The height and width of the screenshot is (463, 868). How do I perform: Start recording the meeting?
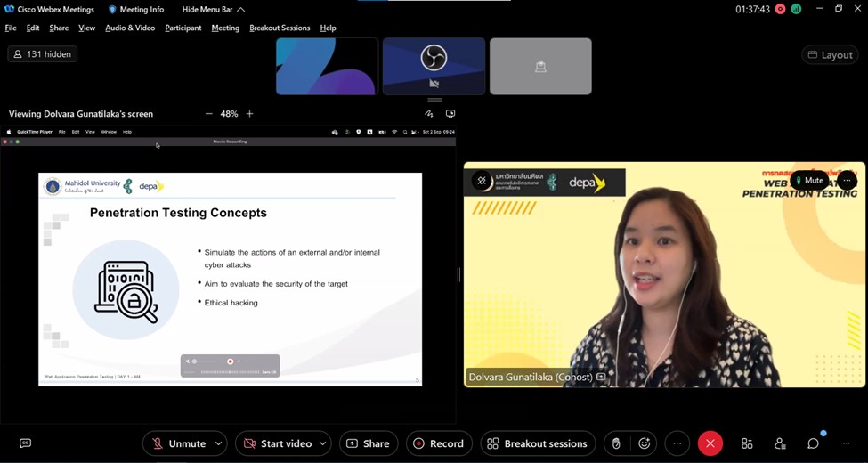[439, 443]
